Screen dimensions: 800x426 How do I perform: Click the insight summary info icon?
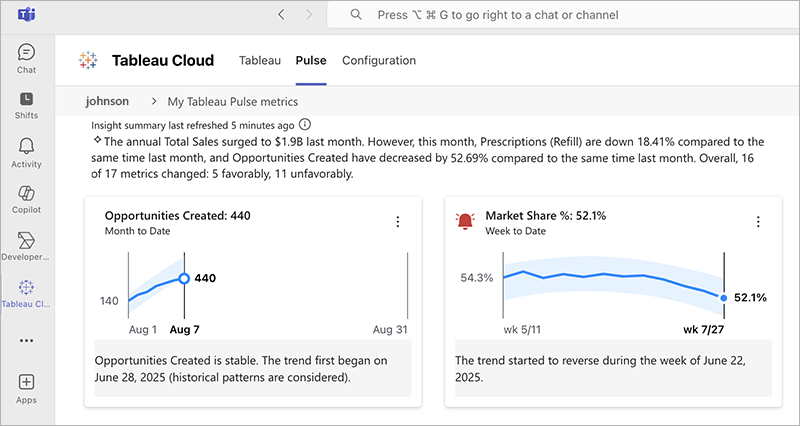pos(305,125)
